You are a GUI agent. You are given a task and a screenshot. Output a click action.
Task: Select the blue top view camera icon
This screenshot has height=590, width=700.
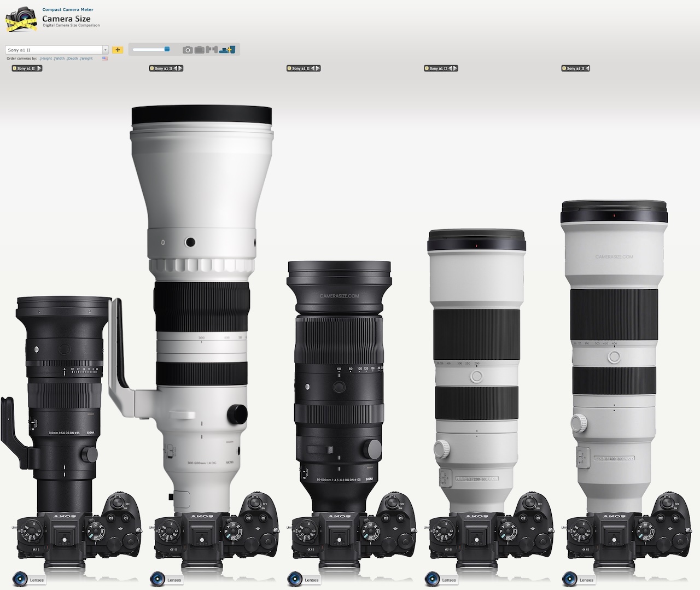(227, 50)
